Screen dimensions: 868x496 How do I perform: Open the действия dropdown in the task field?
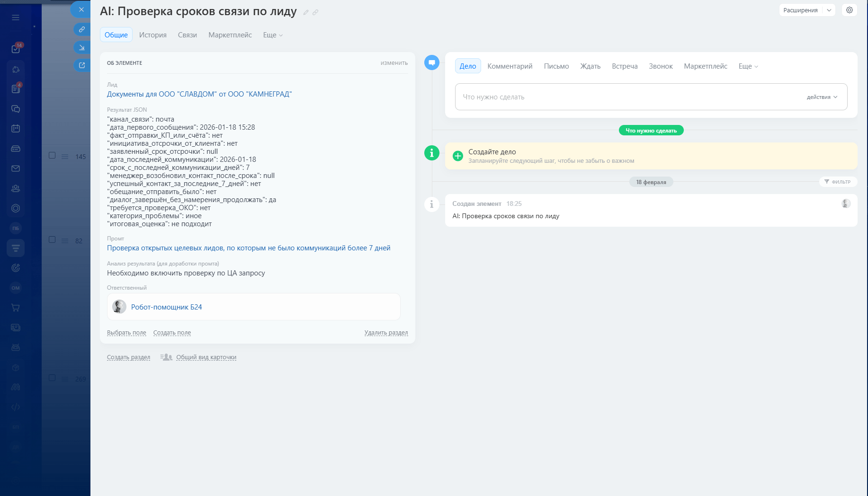pyautogui.click(x=822, y=97)
